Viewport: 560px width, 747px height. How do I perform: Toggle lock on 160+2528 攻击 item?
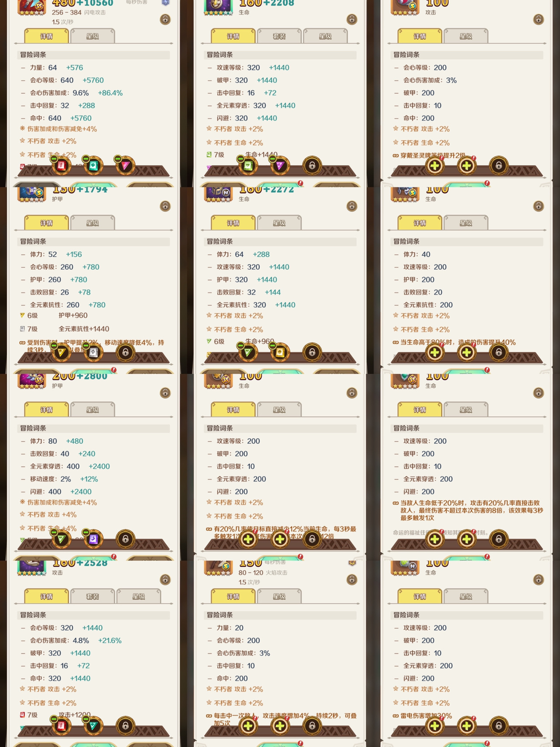165,579
